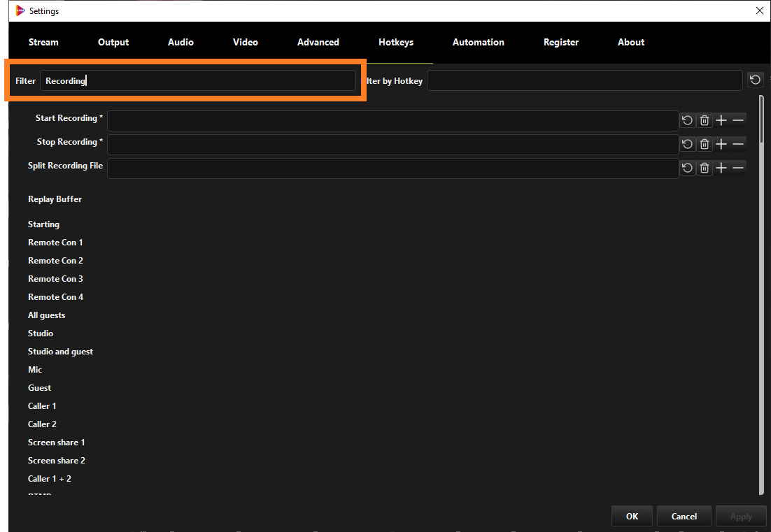Close the Settings window
This screenshot has height=532, width=771.
[759, 10]
